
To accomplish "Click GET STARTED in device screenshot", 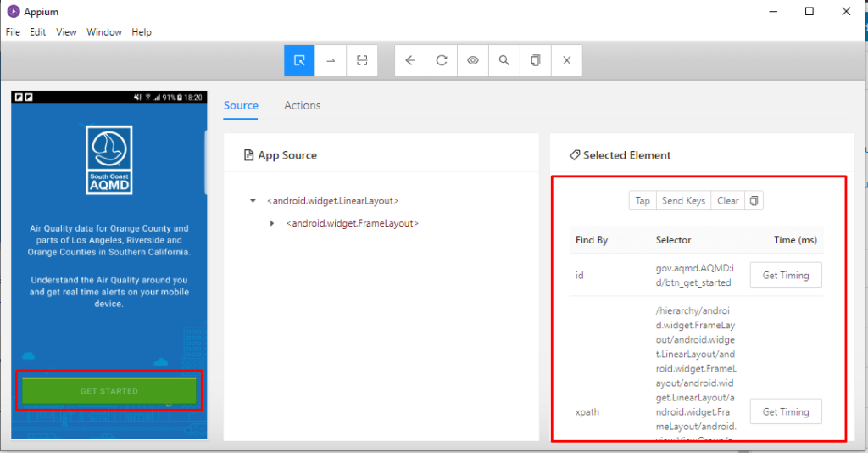I will coord(109,391).
